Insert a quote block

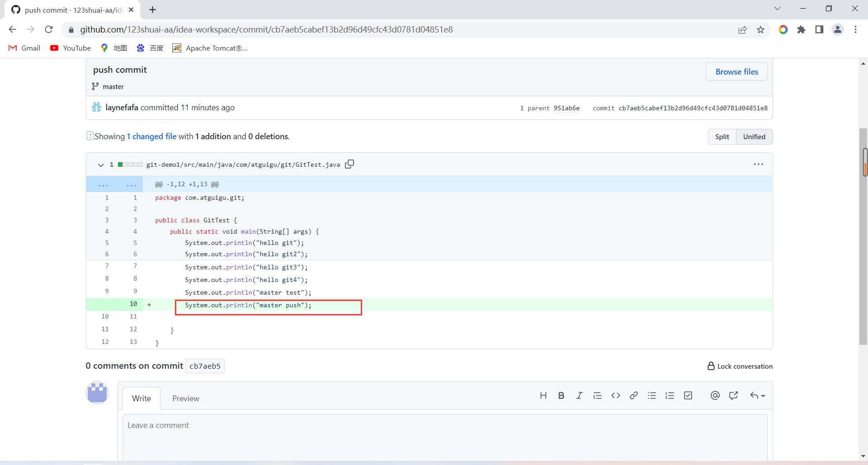pyautogui.click(x=597, y=396)
